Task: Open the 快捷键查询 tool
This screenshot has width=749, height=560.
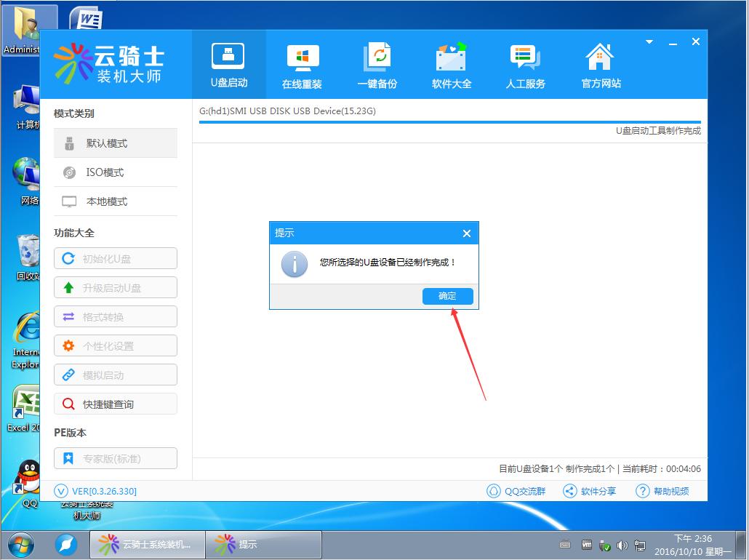Action: pyautogui.click(x=115, y=404)
